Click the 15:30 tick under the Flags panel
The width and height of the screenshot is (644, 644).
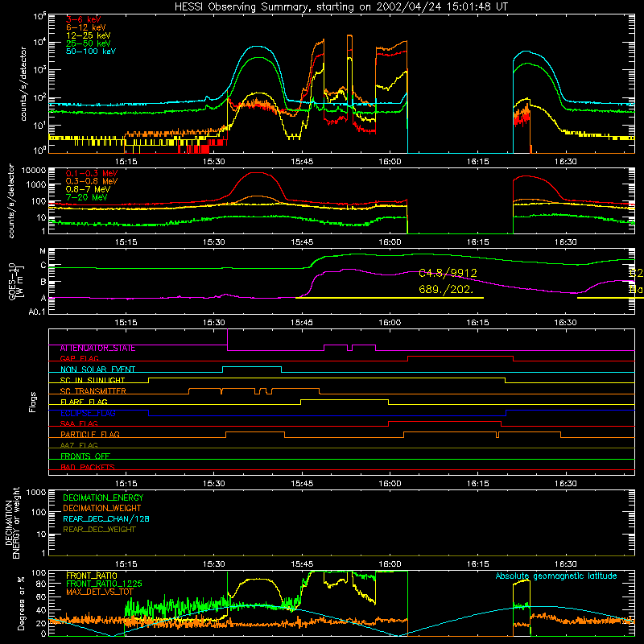click(213, 484)
